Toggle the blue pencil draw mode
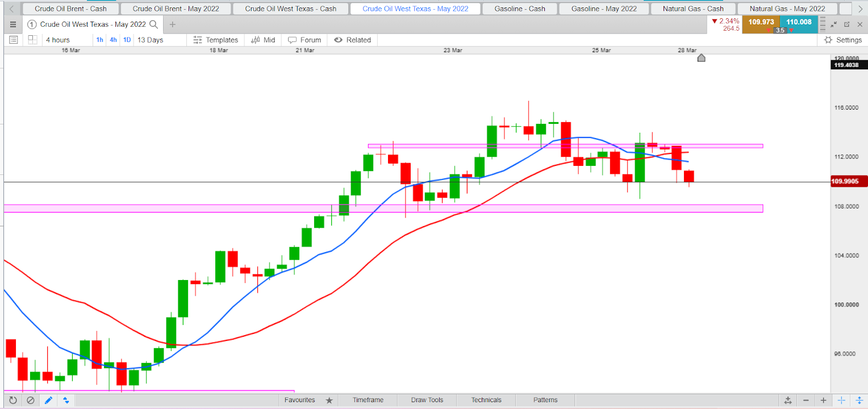The height and width of the screenshot is (409, 868). pyautogui.click(x=48, y=400)
